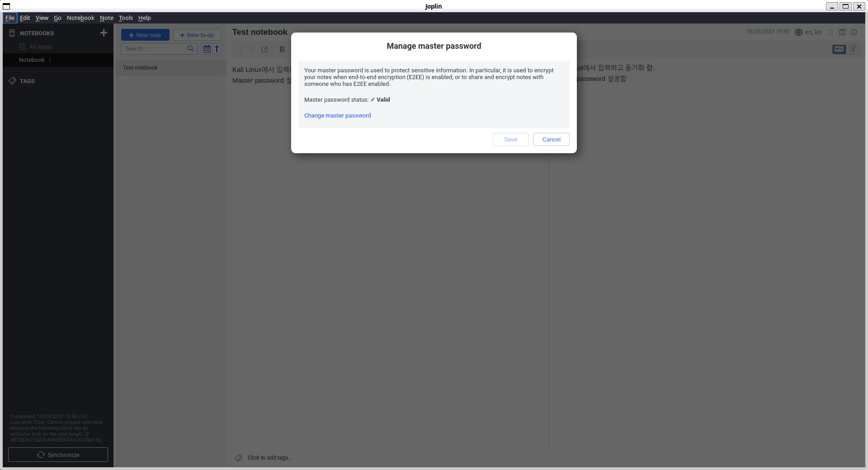Open the Help menu
The width and height of the screenshot is (868, 470).
[145, 18]
